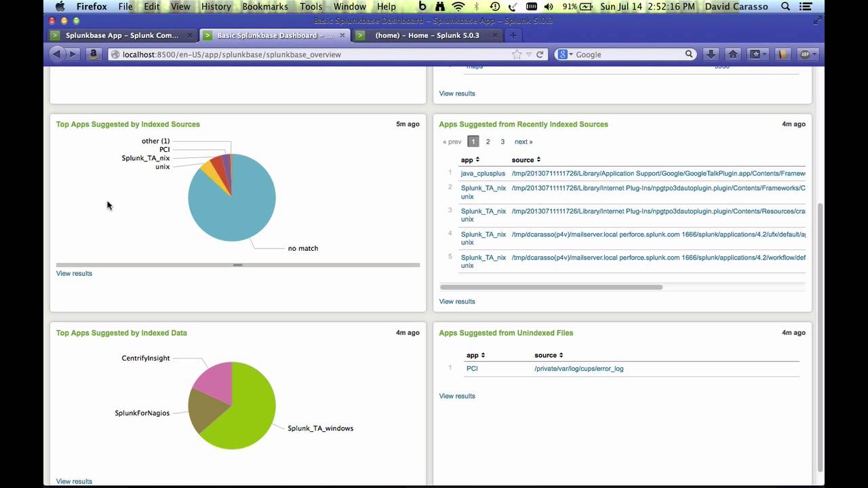The image size is (868, 488).
Task: Click the page vertical scrollbar
Action: [820, 337]
